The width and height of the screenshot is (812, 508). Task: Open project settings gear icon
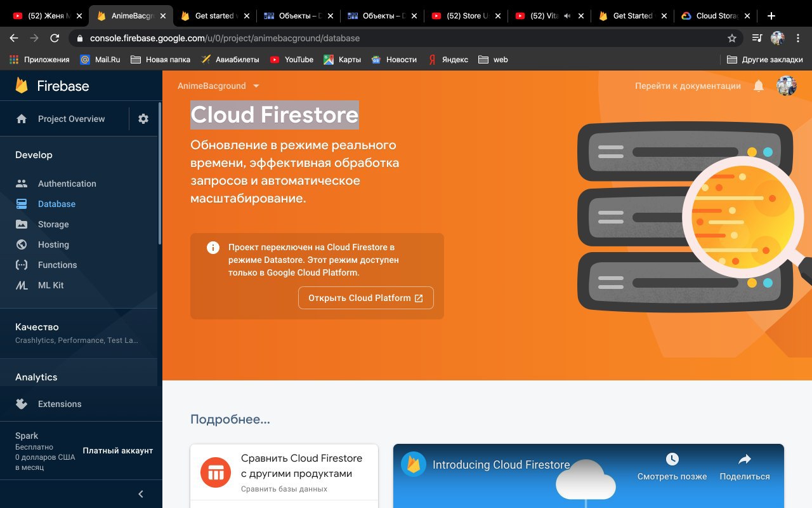pos(143,119)
